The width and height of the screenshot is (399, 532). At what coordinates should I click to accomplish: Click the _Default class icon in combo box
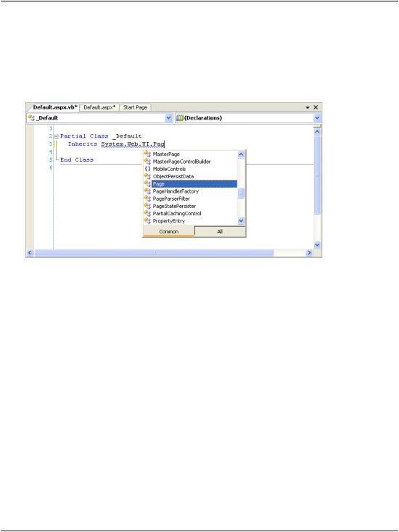tap(32, 117)
